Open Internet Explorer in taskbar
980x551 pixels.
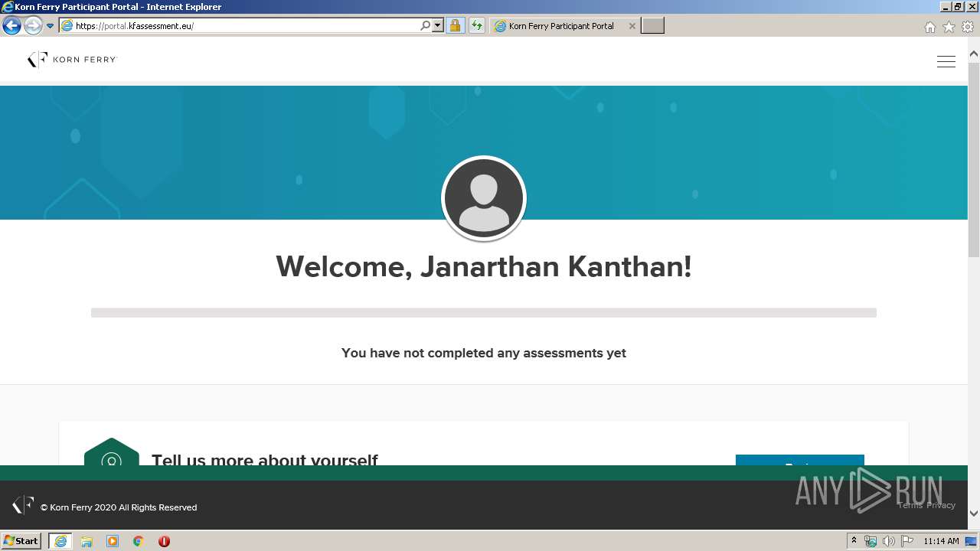60,541
